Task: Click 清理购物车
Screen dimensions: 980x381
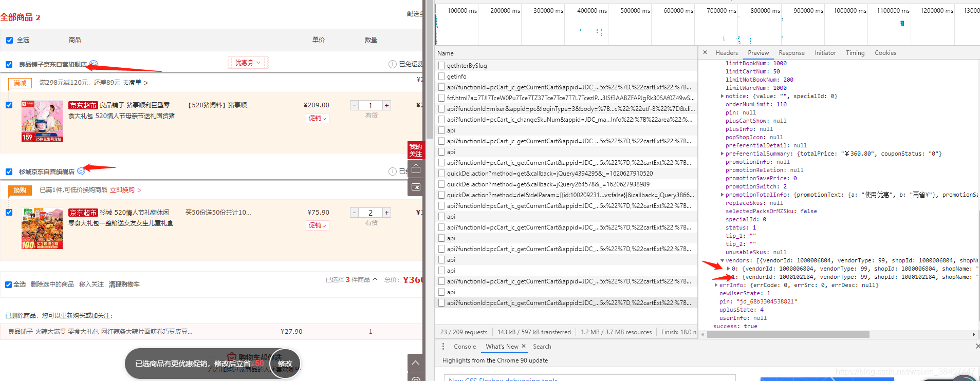Action: pos(124,284)
